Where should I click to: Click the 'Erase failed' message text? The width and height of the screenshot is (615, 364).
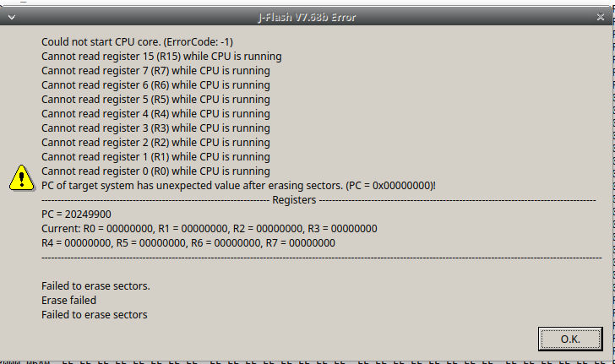point(68,300)
